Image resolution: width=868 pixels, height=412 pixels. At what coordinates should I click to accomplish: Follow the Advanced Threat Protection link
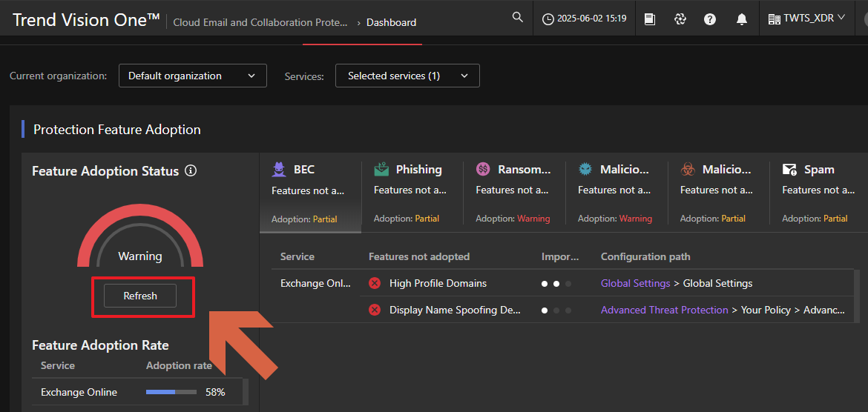[x=664, y=310]
